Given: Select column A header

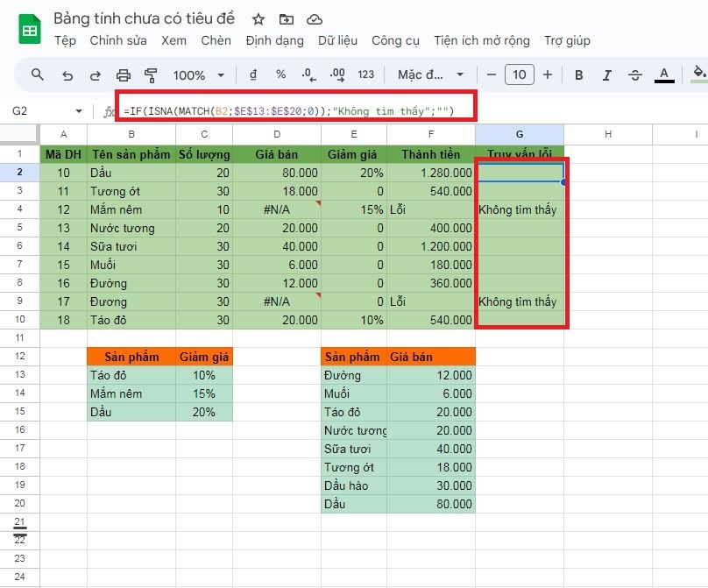Looking at the screenshot, I should pos(63,134).
